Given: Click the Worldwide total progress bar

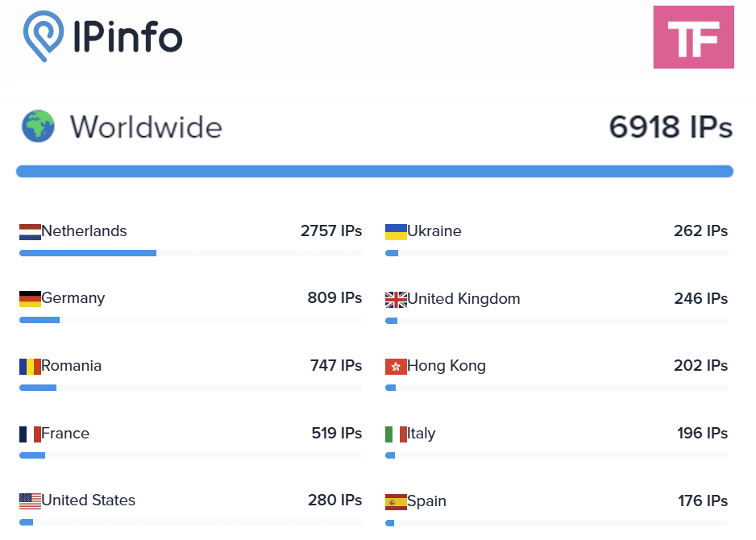Looking at the screenshot, I should point(374,171).
